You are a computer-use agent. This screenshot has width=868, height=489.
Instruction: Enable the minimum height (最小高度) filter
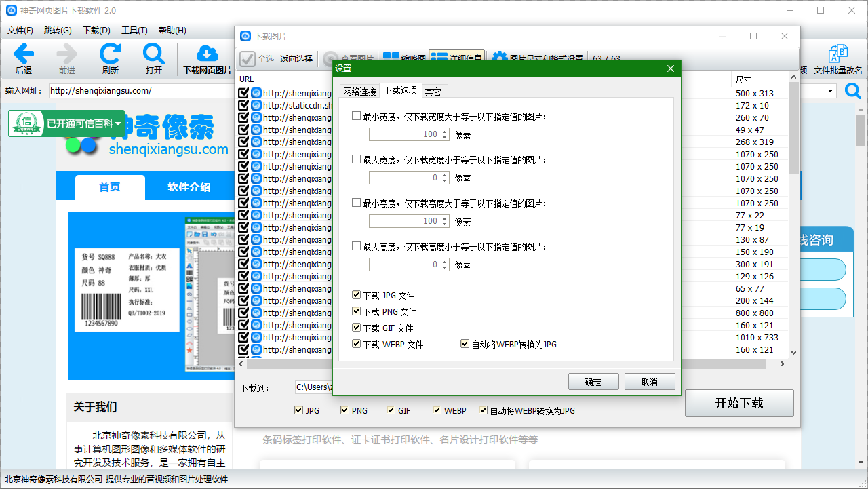pos(356,203)
